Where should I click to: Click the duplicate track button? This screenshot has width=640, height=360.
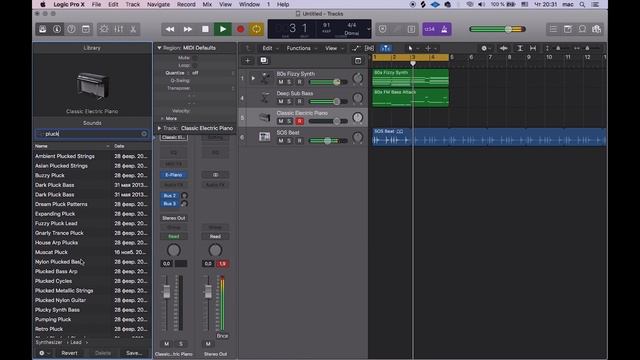pyautogui.click(x=264, y=61)
